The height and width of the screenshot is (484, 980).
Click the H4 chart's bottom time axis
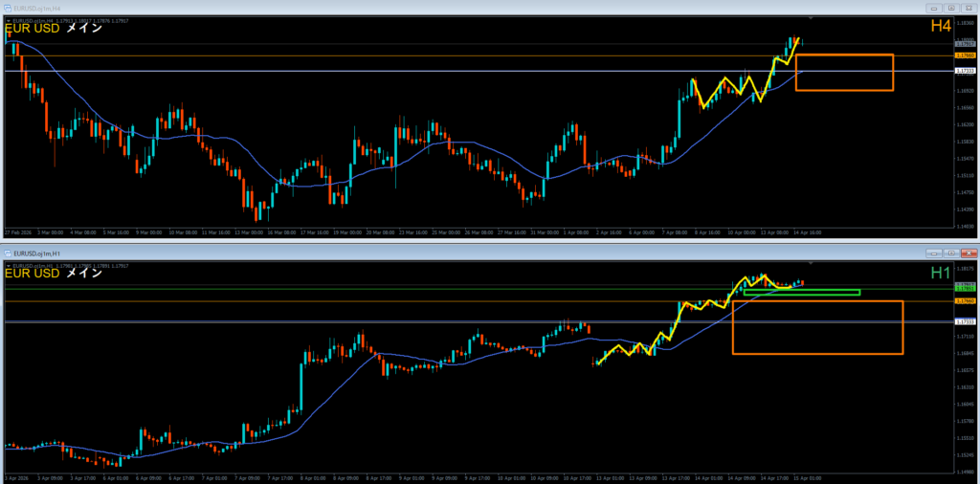coord(383,232)
